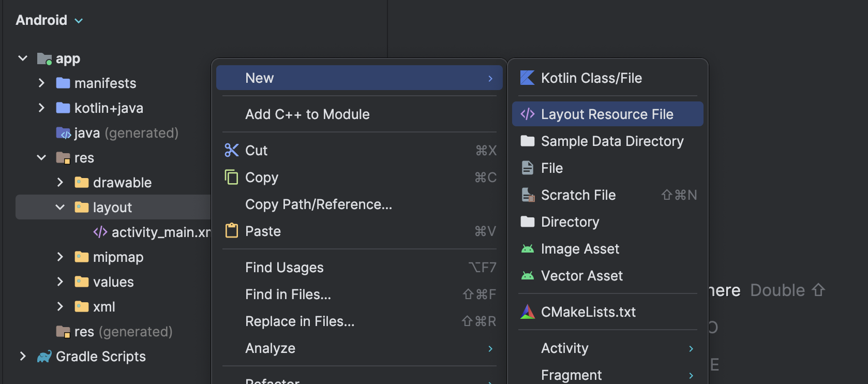Click the New submenu arrow
The height and width of the screenshot is (384, 868).
[x=490, y=78]
